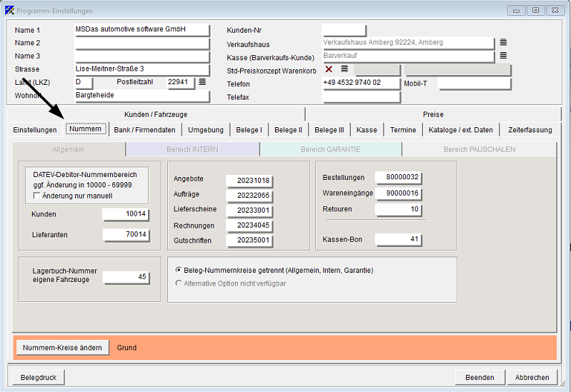Click the Aufträge number field
The width and height of the screenshot is (571, 392).
(x=250, y=196)
